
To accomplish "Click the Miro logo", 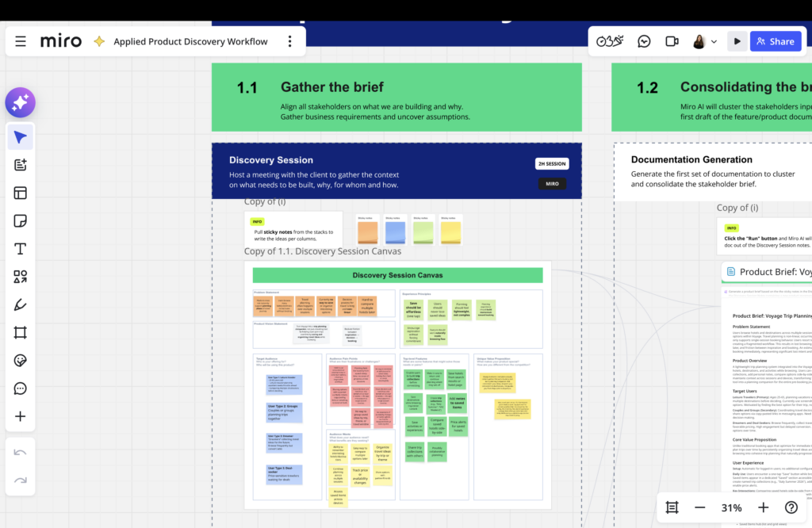I will click(60, 41).
